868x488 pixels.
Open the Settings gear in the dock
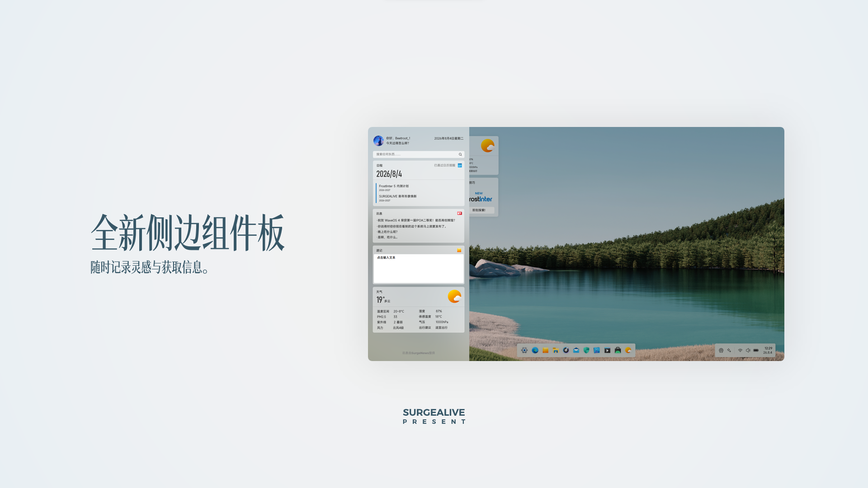[524, 350]
